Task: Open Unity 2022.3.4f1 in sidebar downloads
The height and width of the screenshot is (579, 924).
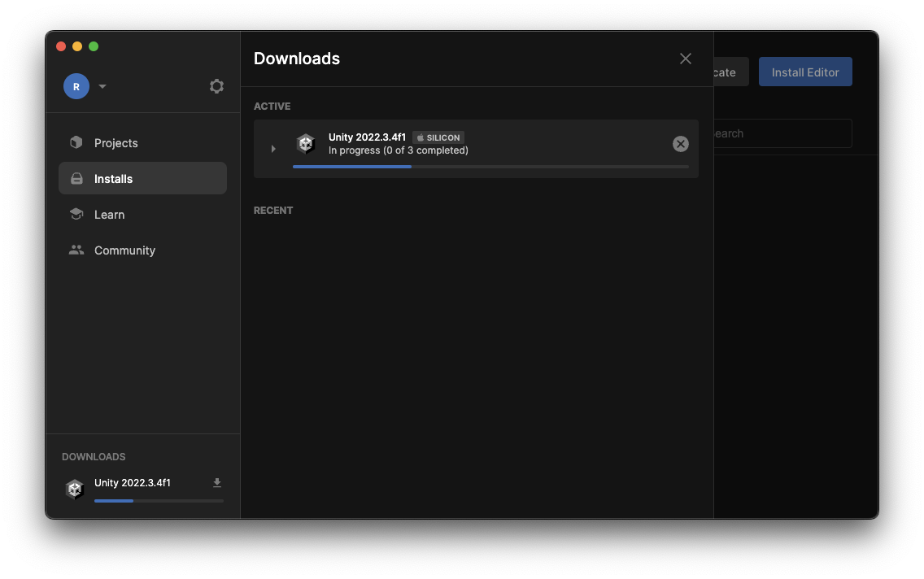Action: click(x=132, y=482)
